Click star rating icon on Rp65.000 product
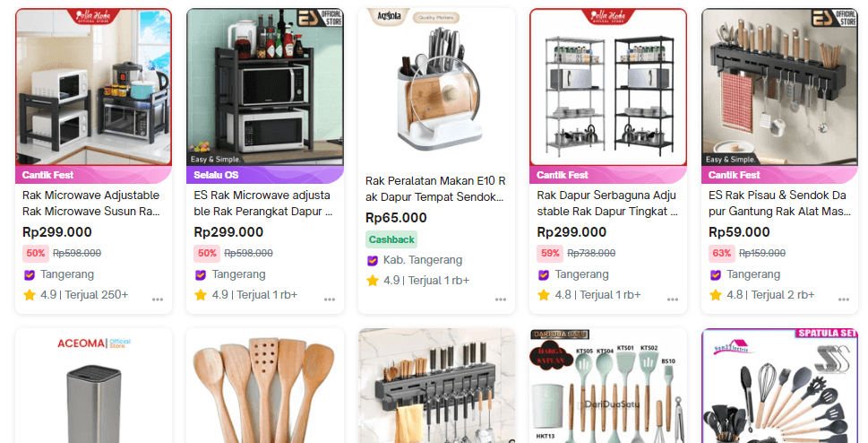 point(372,281)
